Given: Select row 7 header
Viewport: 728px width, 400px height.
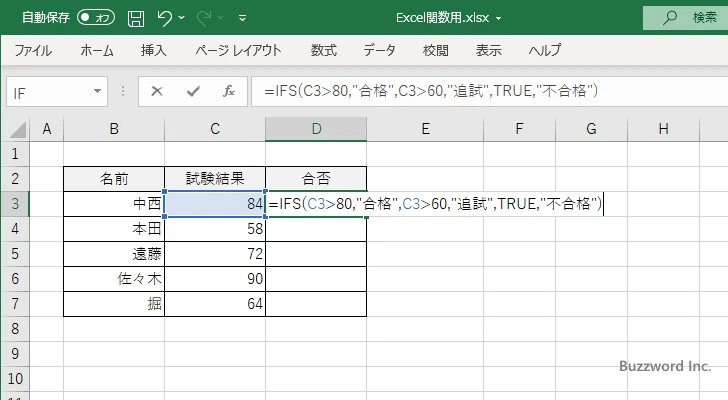Looking at the screenshot, I should 15,304.
